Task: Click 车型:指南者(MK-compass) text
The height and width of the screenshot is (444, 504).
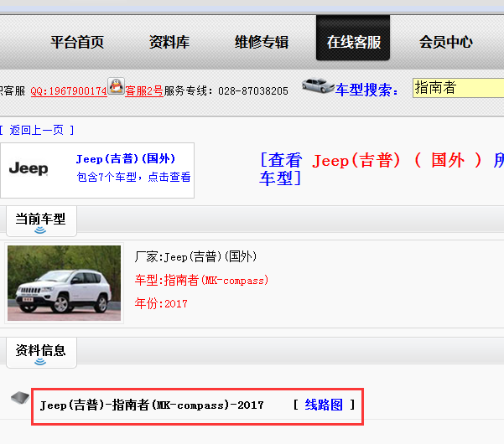Action: (201, 281)
